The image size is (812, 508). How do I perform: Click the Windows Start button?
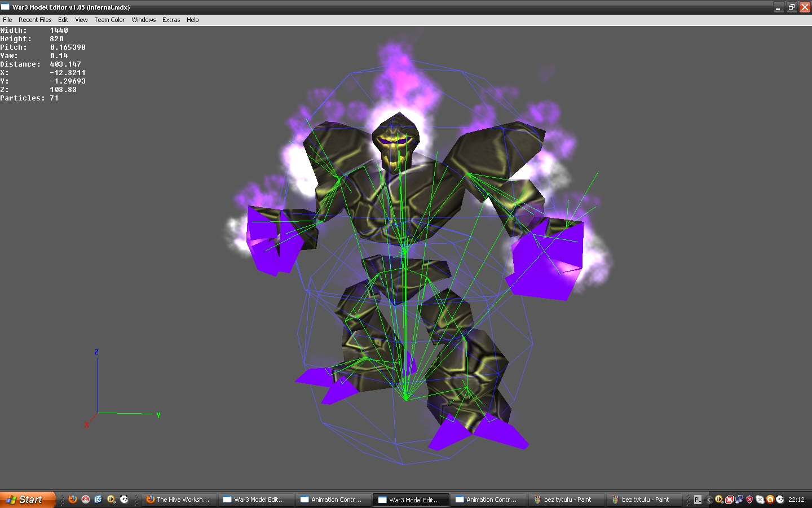pyautogui.click(x=28, y=500)
